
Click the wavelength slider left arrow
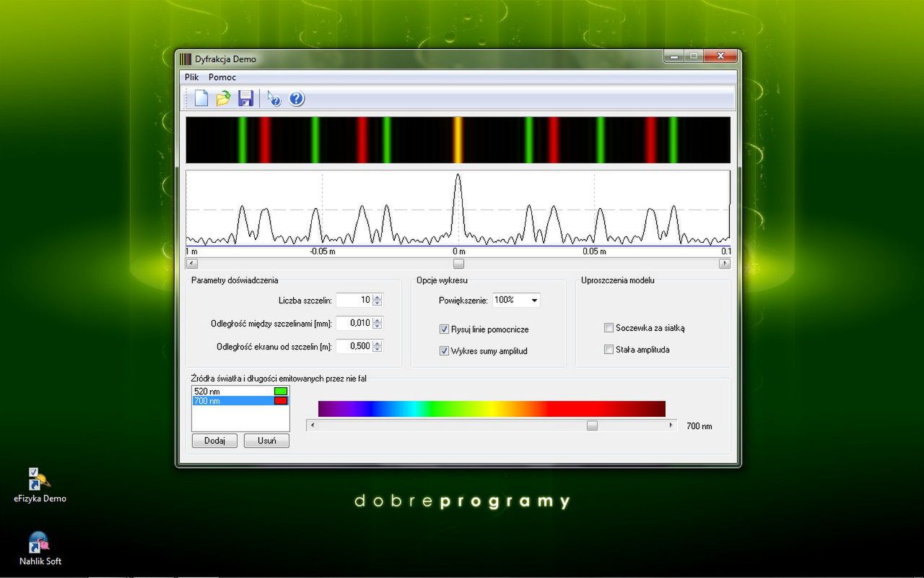[x=312, y=426]
